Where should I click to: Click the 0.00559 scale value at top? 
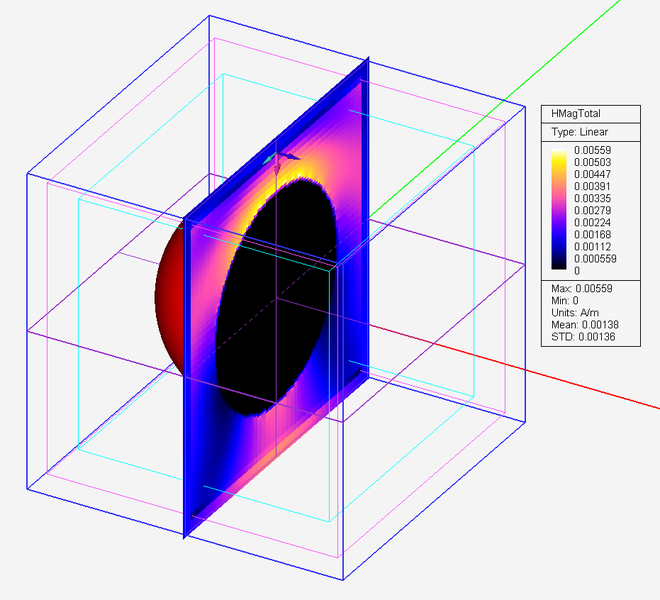pos(592,150)
